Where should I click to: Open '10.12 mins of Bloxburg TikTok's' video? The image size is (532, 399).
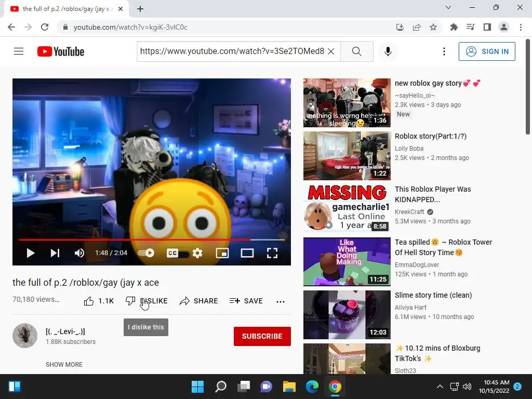(437, 353)
